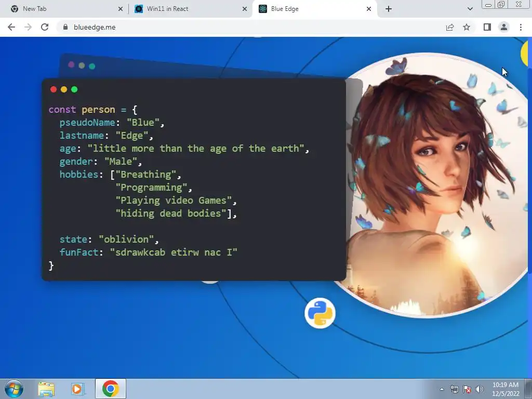Image resolution: width=532 pixels, height=399 pixels.
Task: Open Action Center flag icon
Action: [467, 389]
